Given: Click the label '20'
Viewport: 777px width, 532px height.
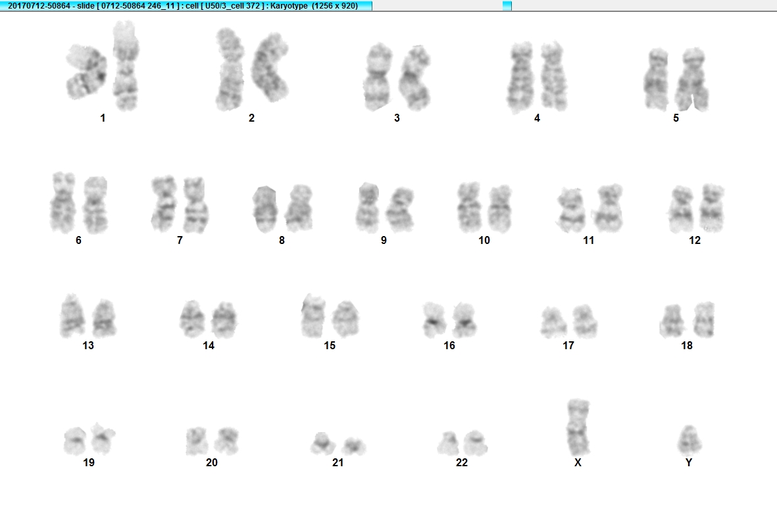Looking at the screenshot, I should click(212, 462).
